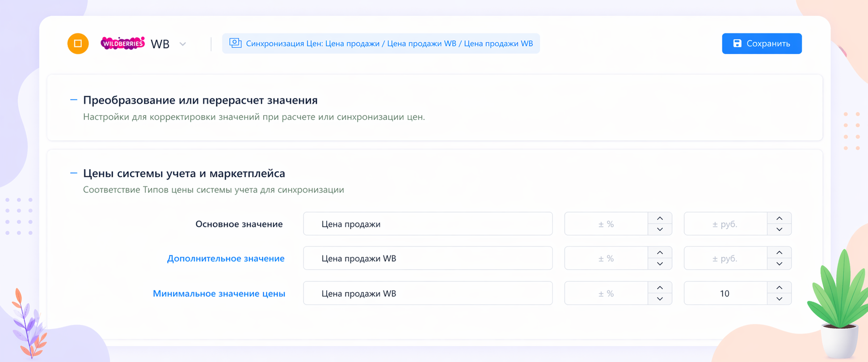Screen dimensions: 868x362
Task: Decrease percent for Минимальное значение цены
Action: point(660,298)
